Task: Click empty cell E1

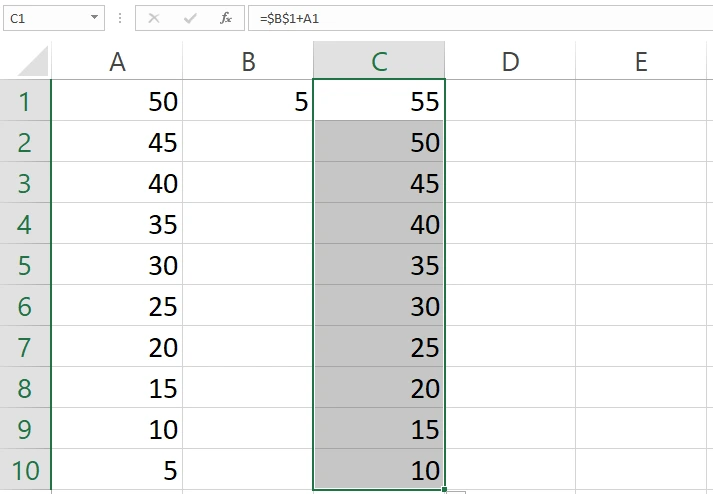Action: [x=641, y=101]
